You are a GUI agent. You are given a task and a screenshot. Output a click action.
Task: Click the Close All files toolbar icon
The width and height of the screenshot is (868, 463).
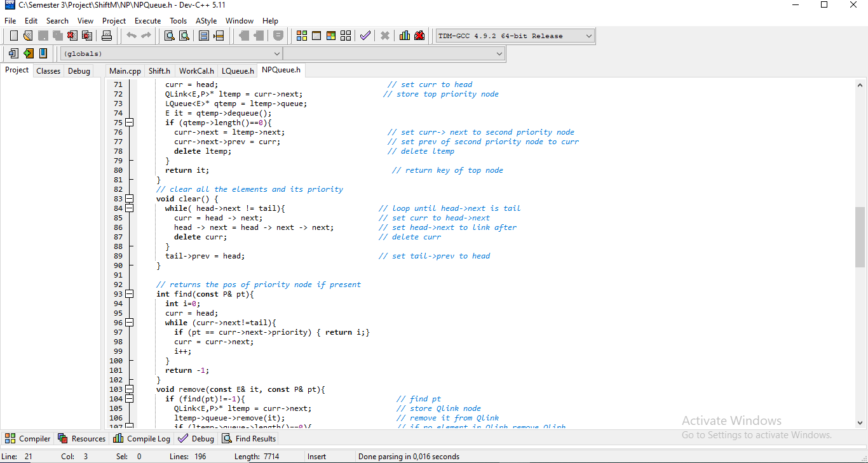86,36
